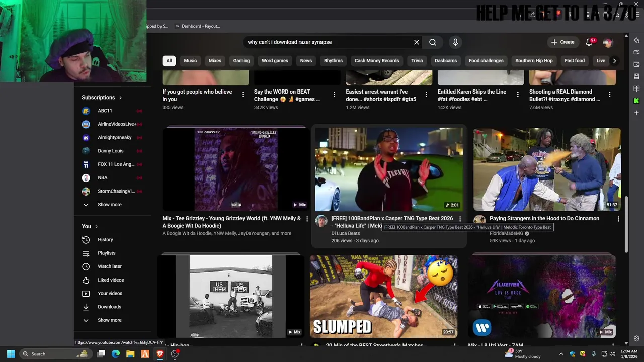This screenshot has height=362, width=644.
Task: Play the SLUMPED Streetbeefs video thumbnail
Action: coord(383,296)
